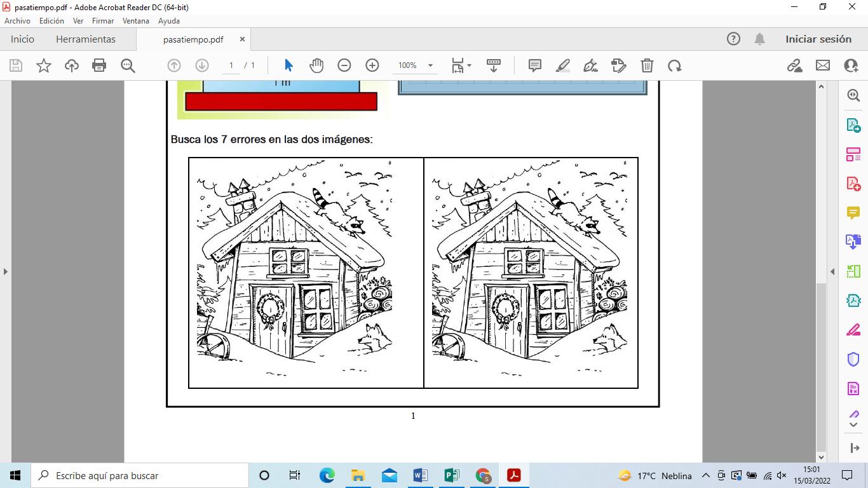Add the document to starred favorites
This screenshot has height=488, width=868.
click(44, 65)
